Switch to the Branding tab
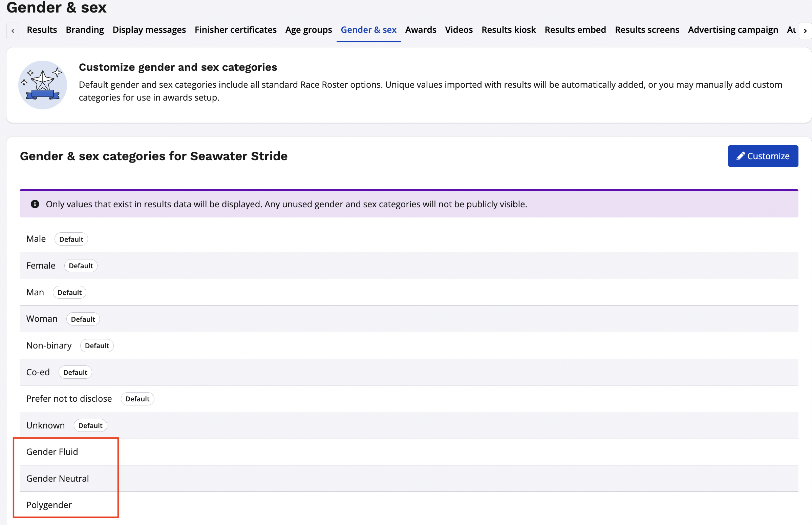812x525 pixels. [x=85, y=30]
